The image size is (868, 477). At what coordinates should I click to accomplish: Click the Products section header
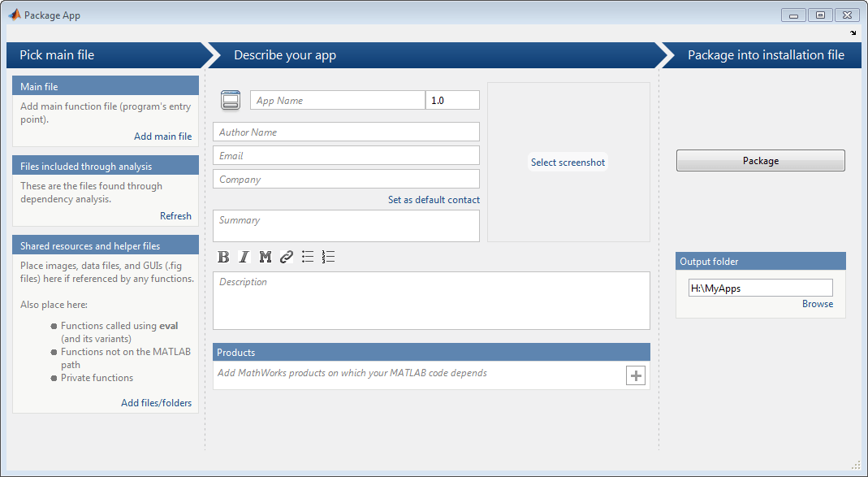(431, 353)
